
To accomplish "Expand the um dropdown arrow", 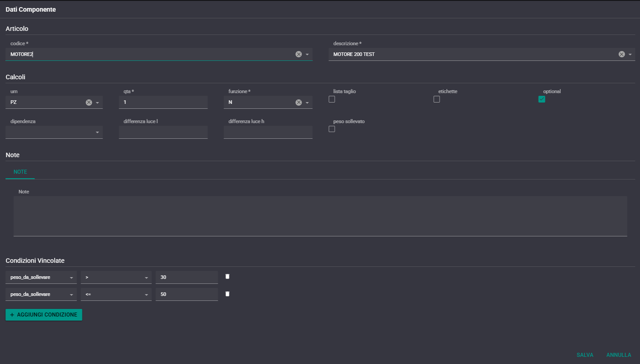I will point(97,102).
